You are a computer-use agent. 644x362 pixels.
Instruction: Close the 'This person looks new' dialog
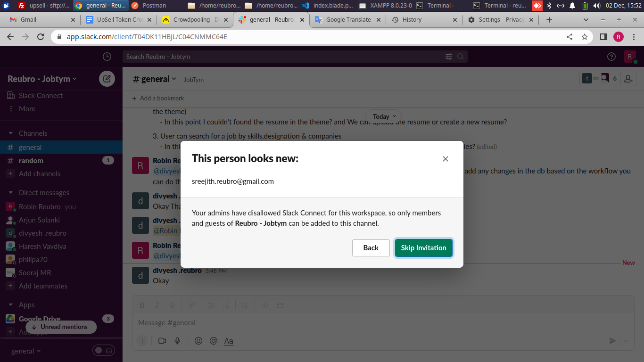[x=446, y=159]
